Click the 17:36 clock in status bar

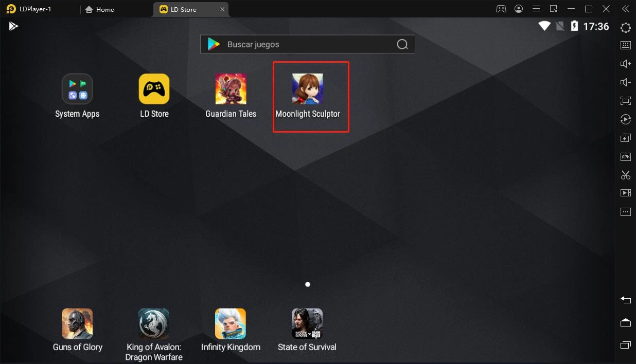coord(596,26)
